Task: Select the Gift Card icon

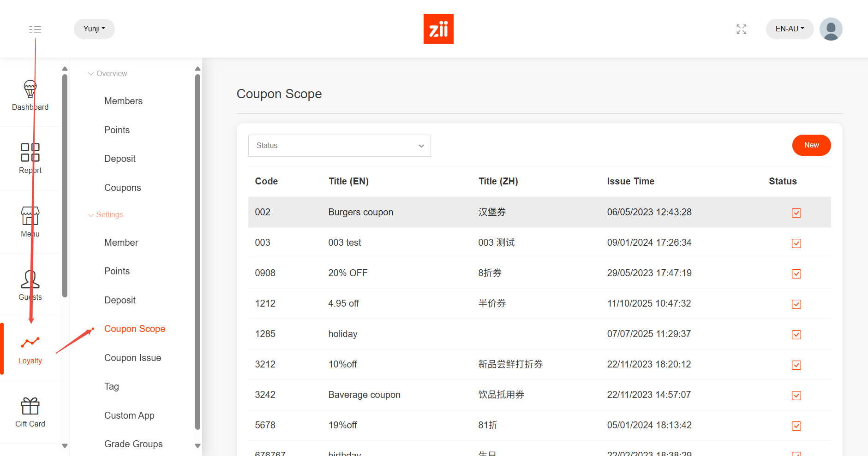Action: pos(30,406)
